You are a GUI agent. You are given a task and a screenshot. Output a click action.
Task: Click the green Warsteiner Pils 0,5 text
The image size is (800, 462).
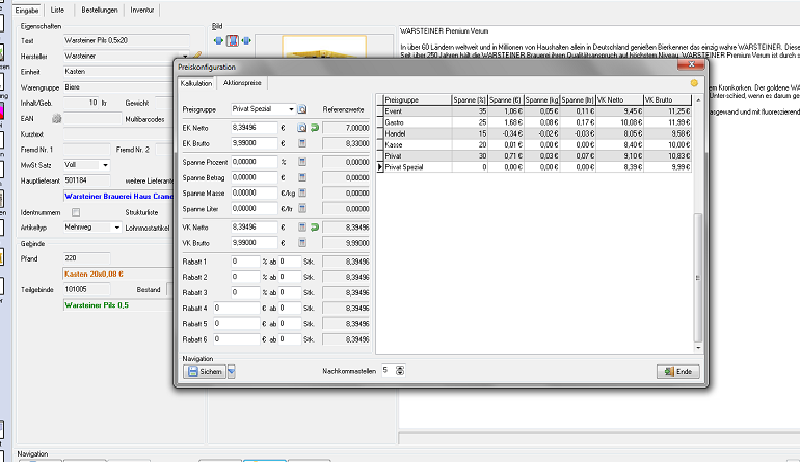[96, 305]
